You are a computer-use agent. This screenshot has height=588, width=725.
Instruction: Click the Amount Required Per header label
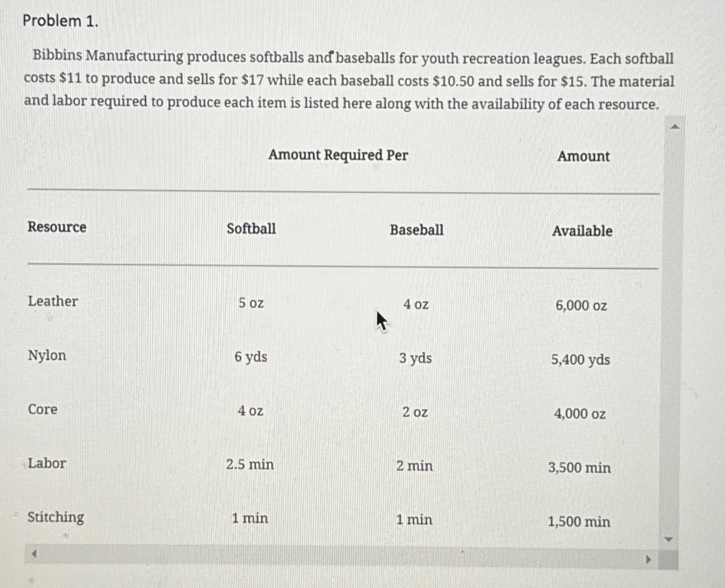pyautogui.click(x=339, y=155)
